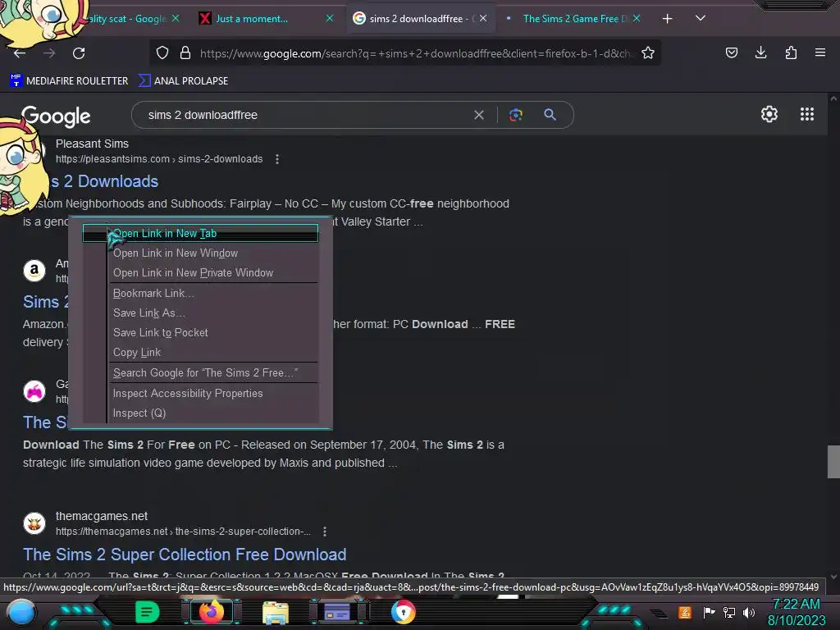Open Chrome-style browser on taskbar
Image resolution: width=840 pixels, height=630 pixels.
404,612
